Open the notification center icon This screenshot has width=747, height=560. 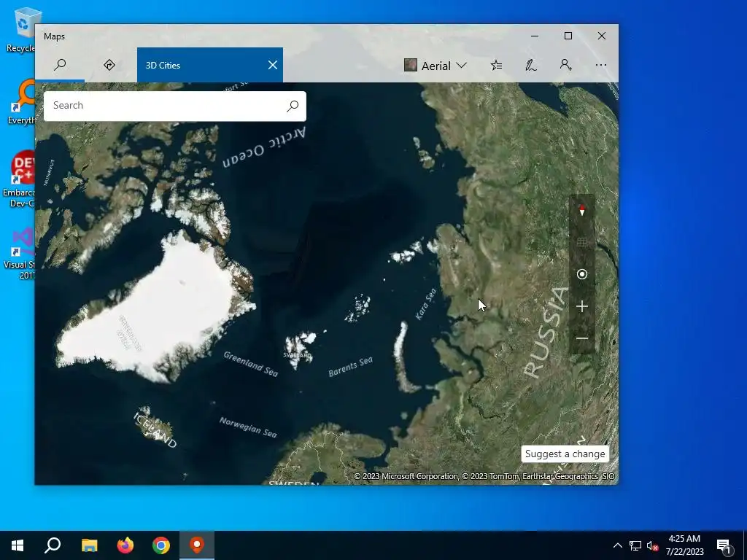[724, 545]
